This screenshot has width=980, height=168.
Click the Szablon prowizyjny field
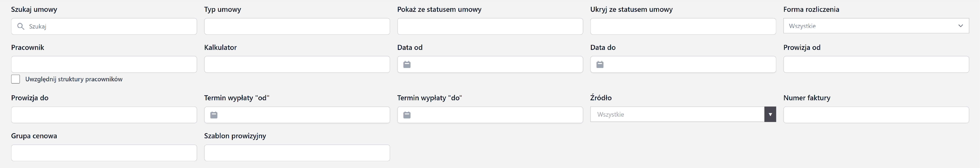(x=297, y=153)
